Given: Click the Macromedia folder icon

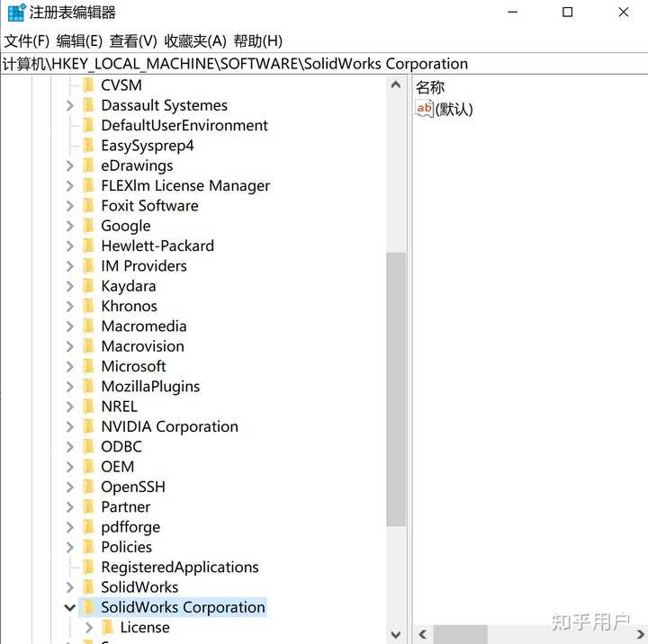Looking at the screenshot, I should tap(88, 326).
